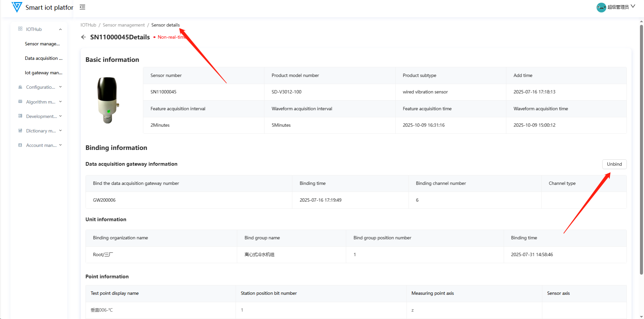Click the sensor product image thumbnail
Viewport: 644px width, 319px height.
click(108, 100)
